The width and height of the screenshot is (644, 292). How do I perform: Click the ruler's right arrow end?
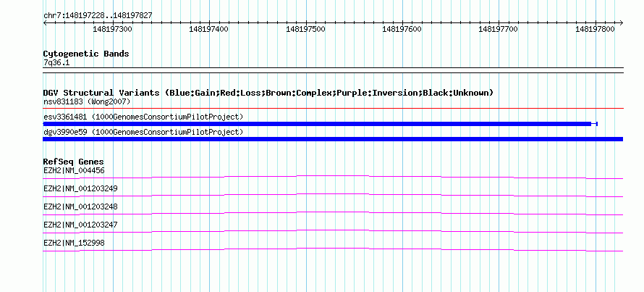[621, 23]
